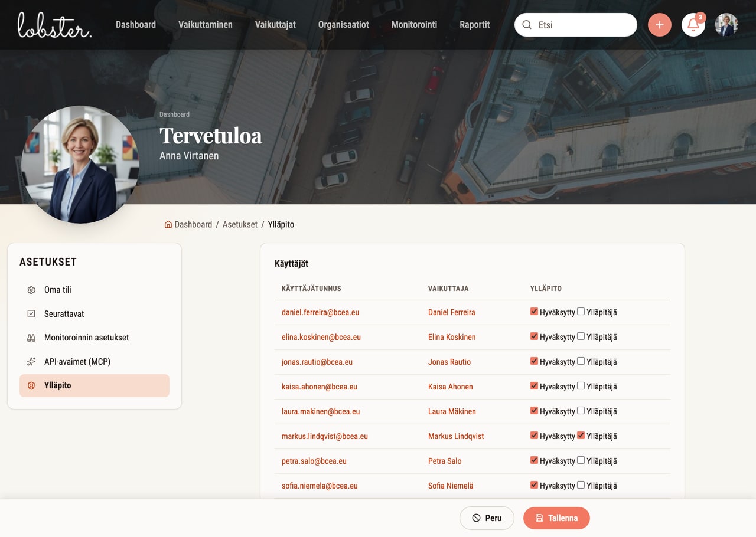Click checkbox icon beside Seurattavat
756x537 pixels.
(31, 314)
